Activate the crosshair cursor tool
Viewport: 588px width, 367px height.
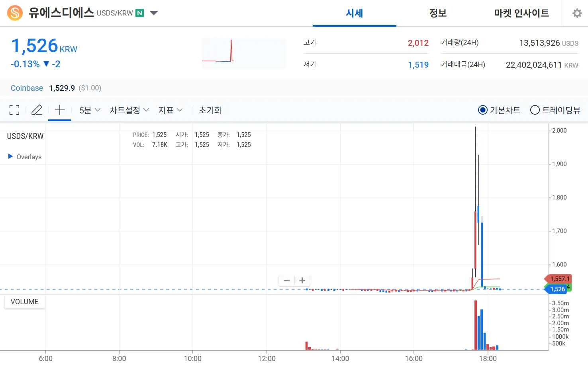59,110
